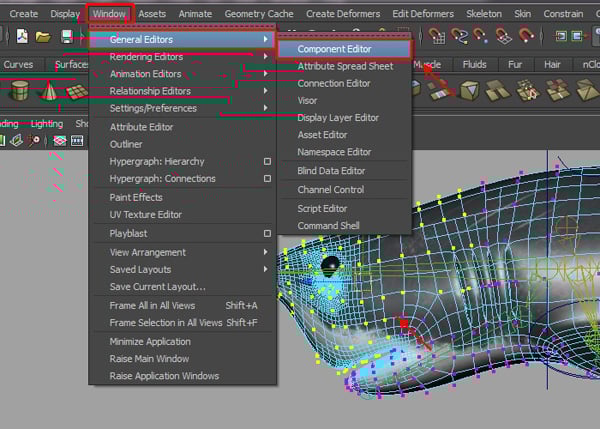
Task: Enable the Snap to Points magnet icon
Action: (x=482, y=36)
